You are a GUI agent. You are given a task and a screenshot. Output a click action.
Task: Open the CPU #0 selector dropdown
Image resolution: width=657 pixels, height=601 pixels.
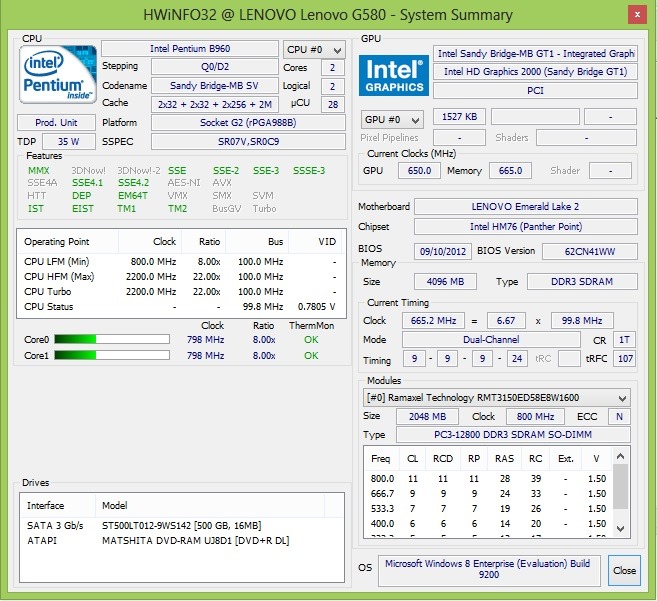coord(314,49)
